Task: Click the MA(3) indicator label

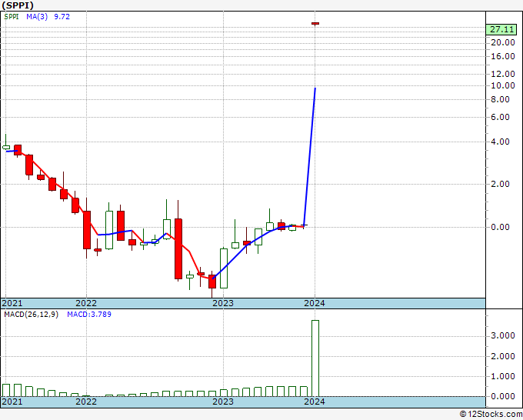Action: point(37,17)
